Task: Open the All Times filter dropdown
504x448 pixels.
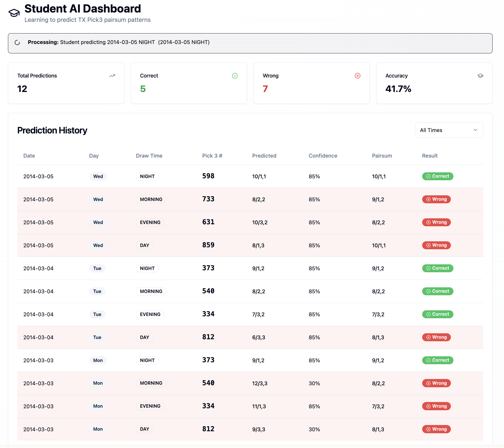Action: pos(449,130)
